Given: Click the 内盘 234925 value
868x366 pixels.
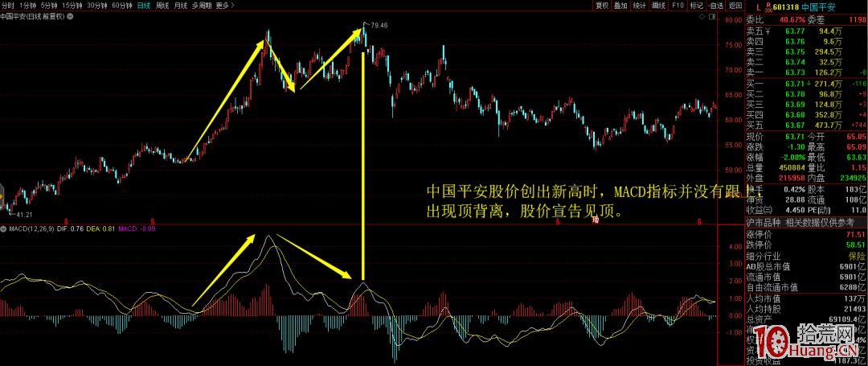Looking at the screenshot, I should point(853,178).
